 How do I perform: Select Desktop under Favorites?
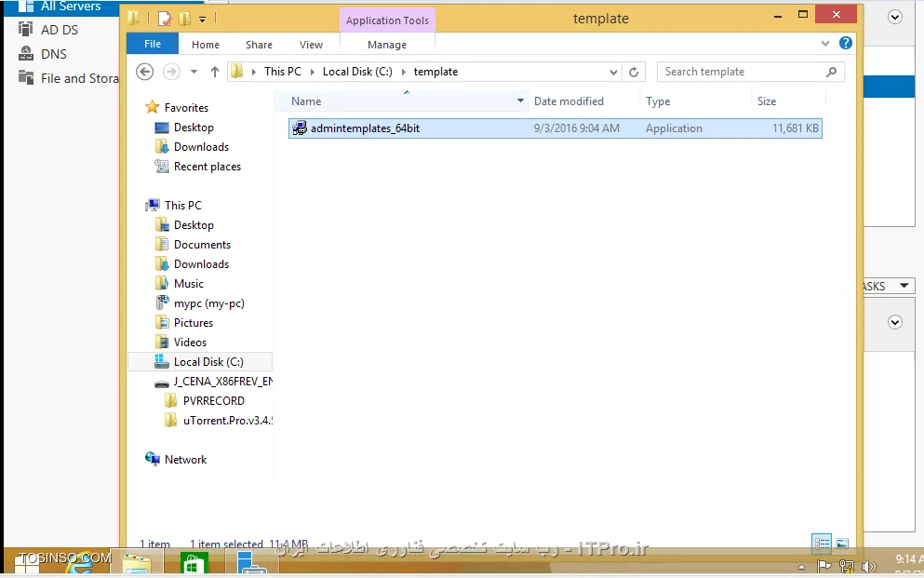(x=194, y=128)
